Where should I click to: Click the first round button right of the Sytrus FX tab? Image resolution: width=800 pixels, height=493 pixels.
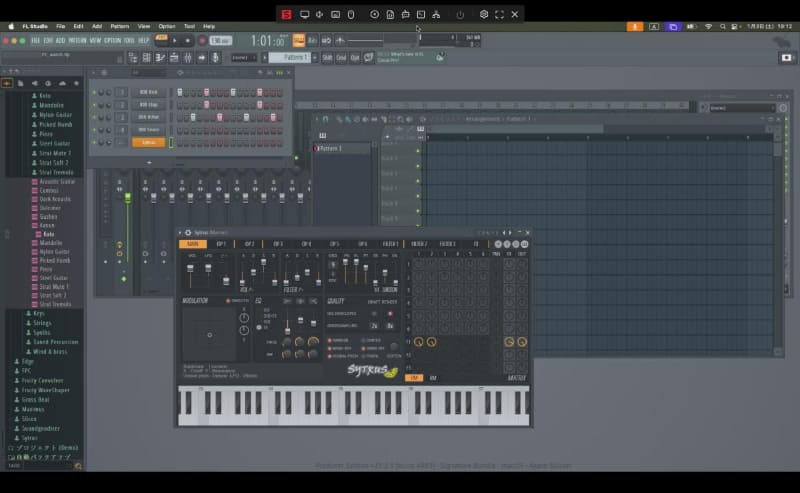(x=498, y=244)
